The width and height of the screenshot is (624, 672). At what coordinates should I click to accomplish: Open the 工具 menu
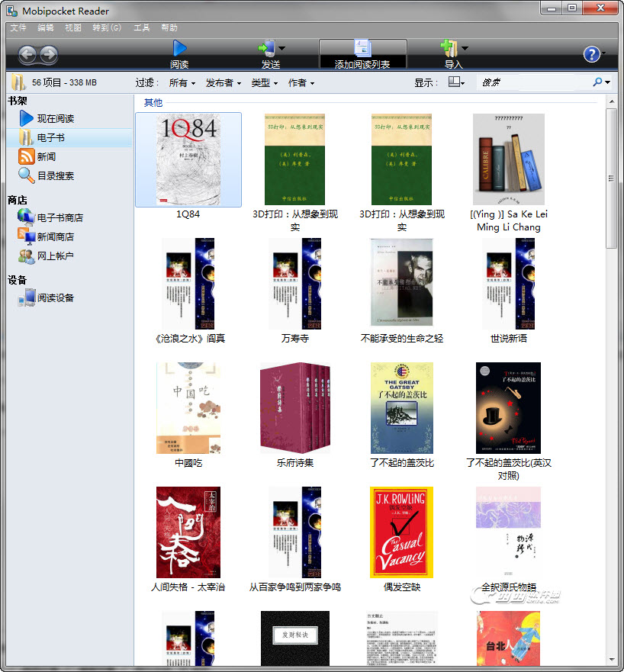(x=142, y=27)
